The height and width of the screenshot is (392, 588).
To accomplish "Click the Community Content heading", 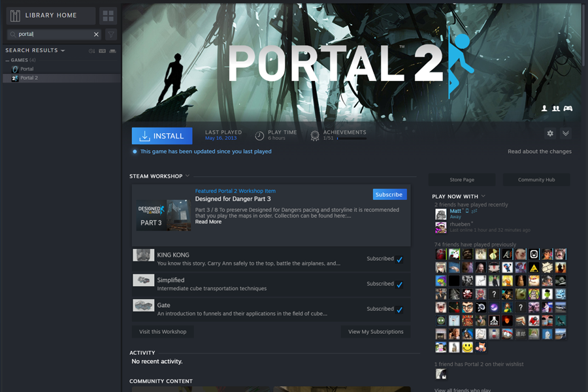I will 161,381.
